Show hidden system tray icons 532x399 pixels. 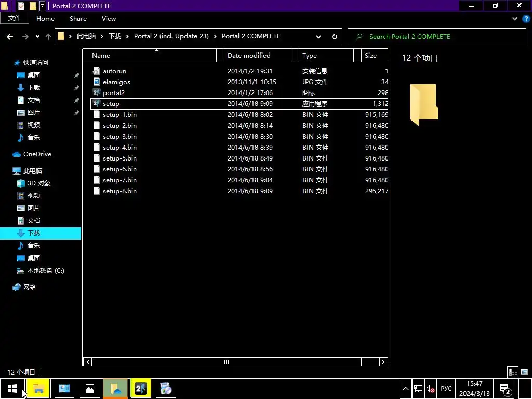point(405,389)
